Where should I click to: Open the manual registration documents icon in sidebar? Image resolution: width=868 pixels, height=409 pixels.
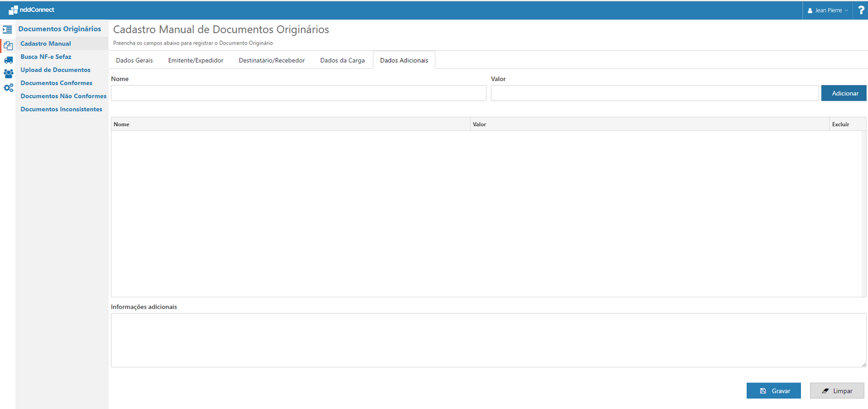pos(8,45)
